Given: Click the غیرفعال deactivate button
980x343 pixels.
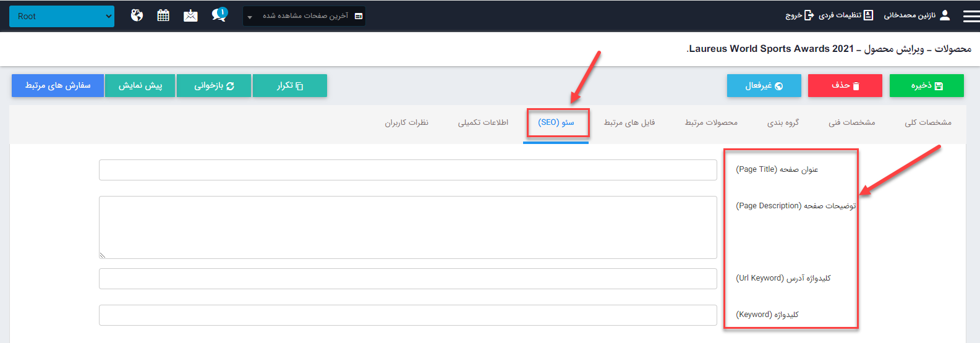Looking at the screenshot, I should [764, 86].
